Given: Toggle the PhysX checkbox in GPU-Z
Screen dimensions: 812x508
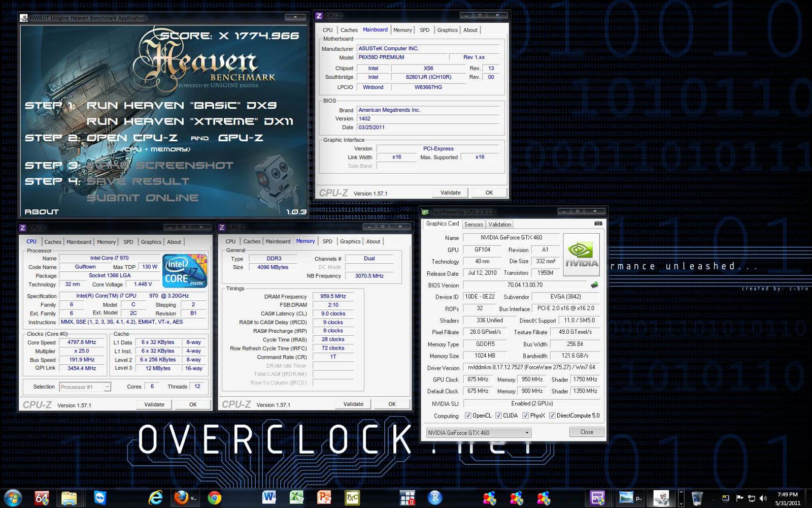Looking at the screenshot, I should point(525,416).
